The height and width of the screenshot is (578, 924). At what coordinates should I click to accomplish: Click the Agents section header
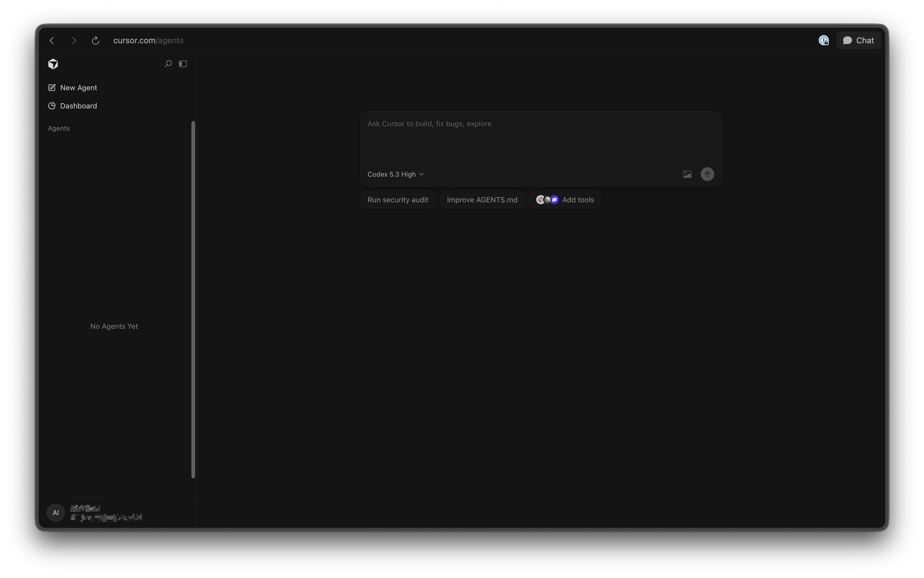point(59,128)
